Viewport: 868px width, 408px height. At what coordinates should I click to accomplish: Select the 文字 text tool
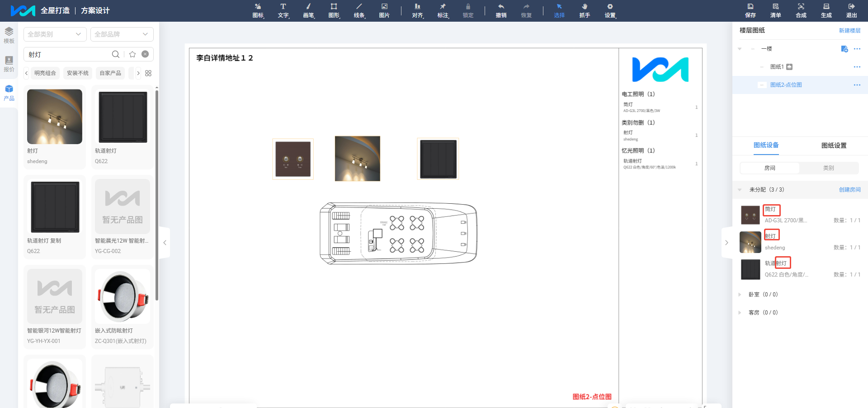(283, 10)
